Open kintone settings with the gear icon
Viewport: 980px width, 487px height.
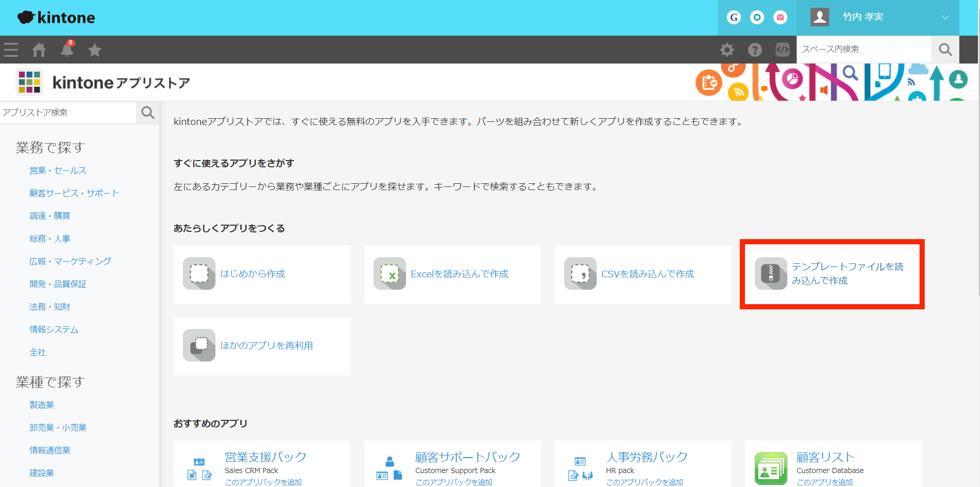[x=727, y=50]
